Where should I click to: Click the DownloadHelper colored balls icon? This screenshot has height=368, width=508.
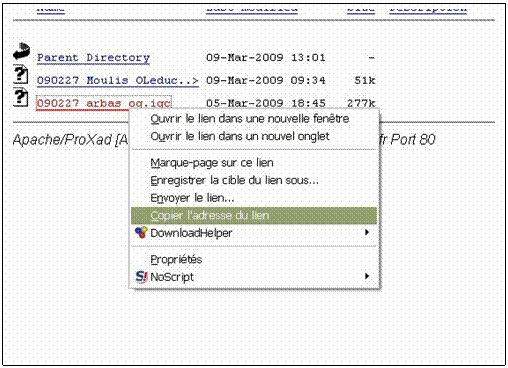(x=141, y=232)
